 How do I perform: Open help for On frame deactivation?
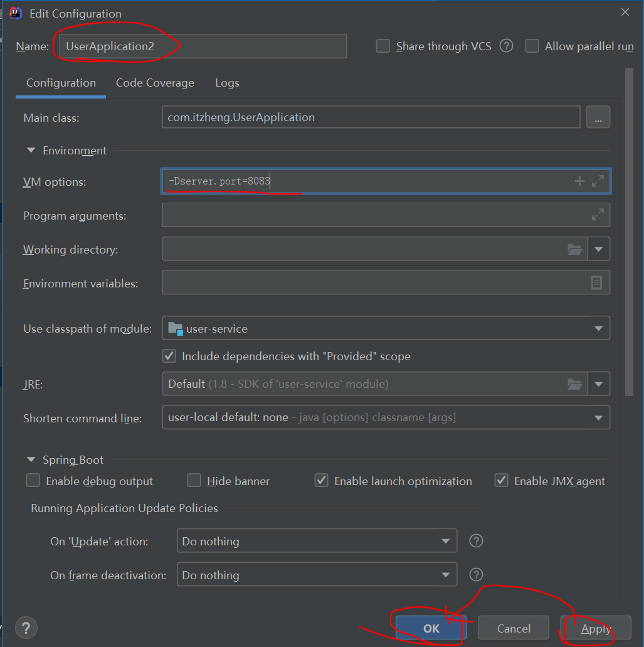[476, 574]
